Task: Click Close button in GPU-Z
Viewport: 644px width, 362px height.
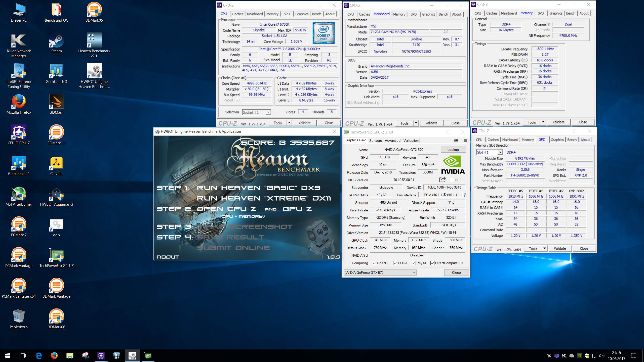Action: pos(456,273)
